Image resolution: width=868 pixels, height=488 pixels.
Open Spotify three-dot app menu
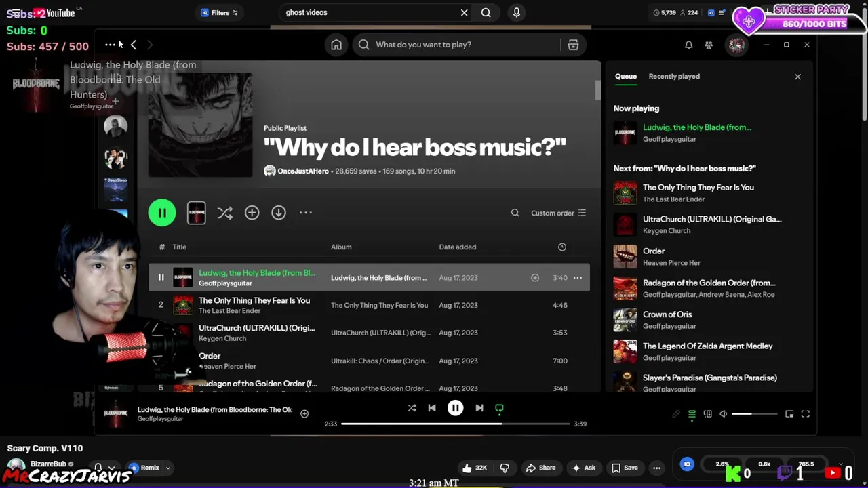(x=110, y=45)
